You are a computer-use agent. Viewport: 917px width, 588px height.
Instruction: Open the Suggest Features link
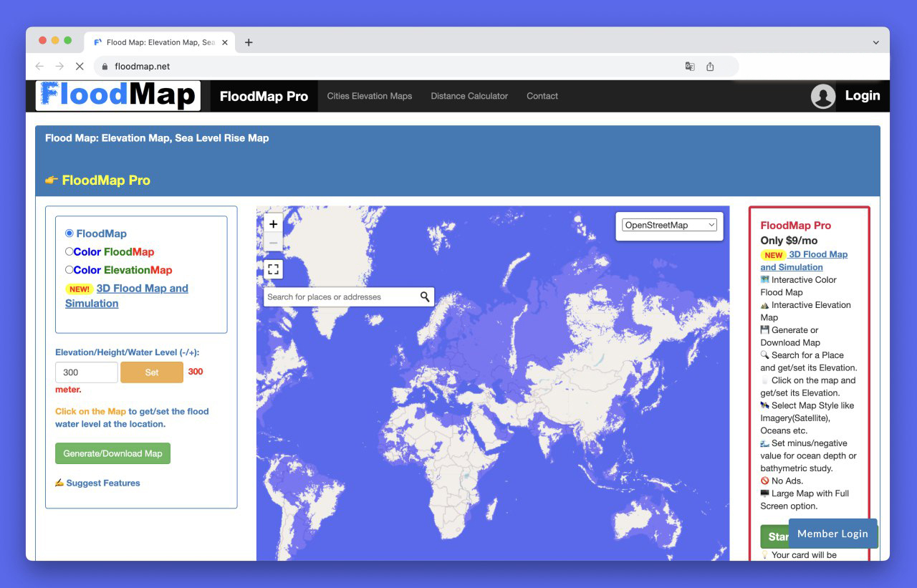(x=103, y=483)
